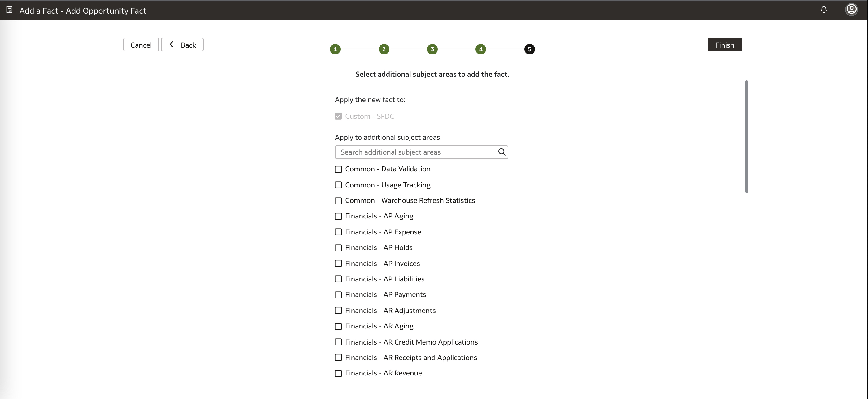The width and height of the screenshot is (868, 399).
Task: Click the fact page icon in header
Action: (x=9, y=10)
